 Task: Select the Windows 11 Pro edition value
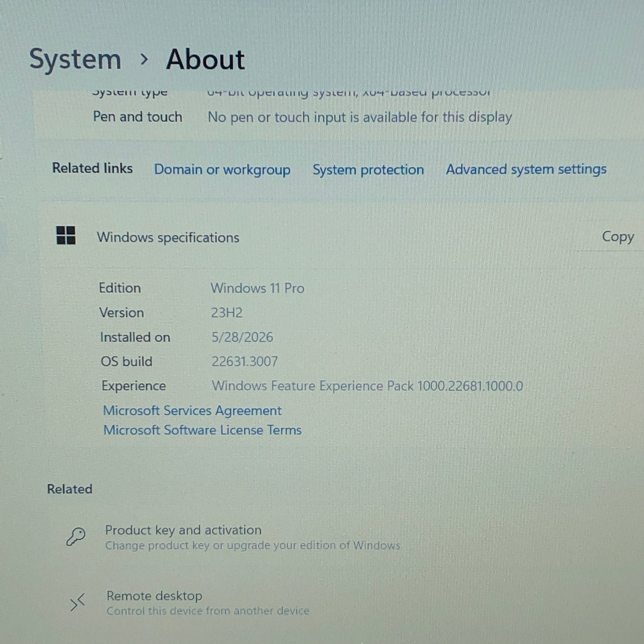point(257,288)
